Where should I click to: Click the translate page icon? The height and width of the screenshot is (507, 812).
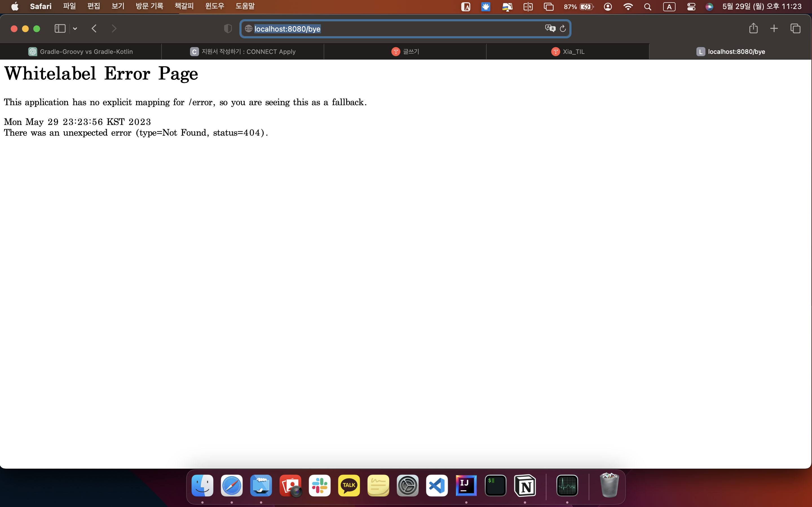tap(550, 28)
